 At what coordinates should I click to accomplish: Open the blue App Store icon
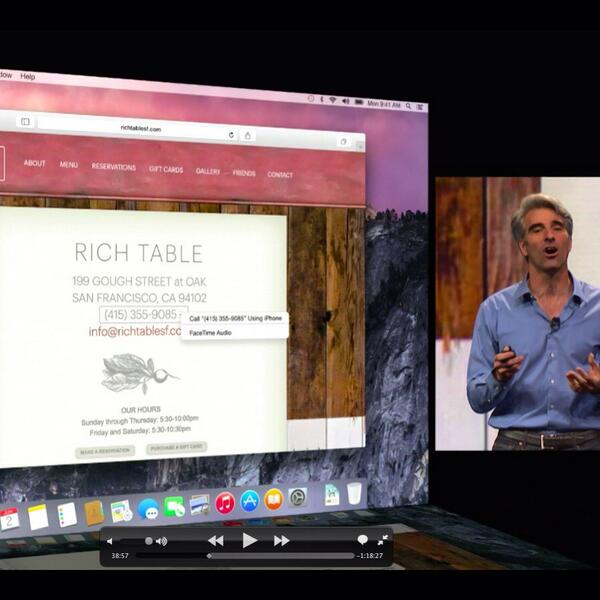point(249,501)
